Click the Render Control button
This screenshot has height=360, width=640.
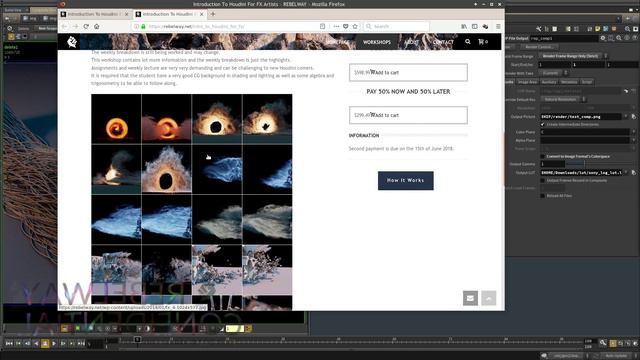click(539, 47)
